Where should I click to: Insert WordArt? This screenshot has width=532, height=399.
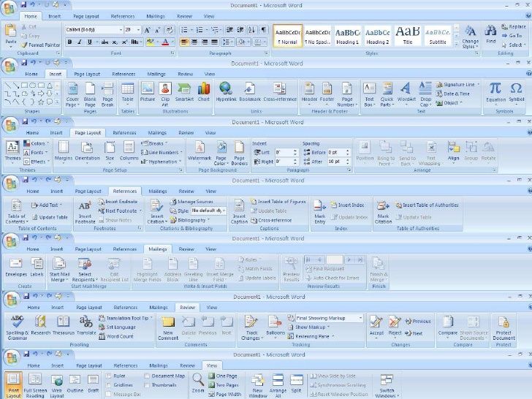pyautogui.click(x=406, y=92)
